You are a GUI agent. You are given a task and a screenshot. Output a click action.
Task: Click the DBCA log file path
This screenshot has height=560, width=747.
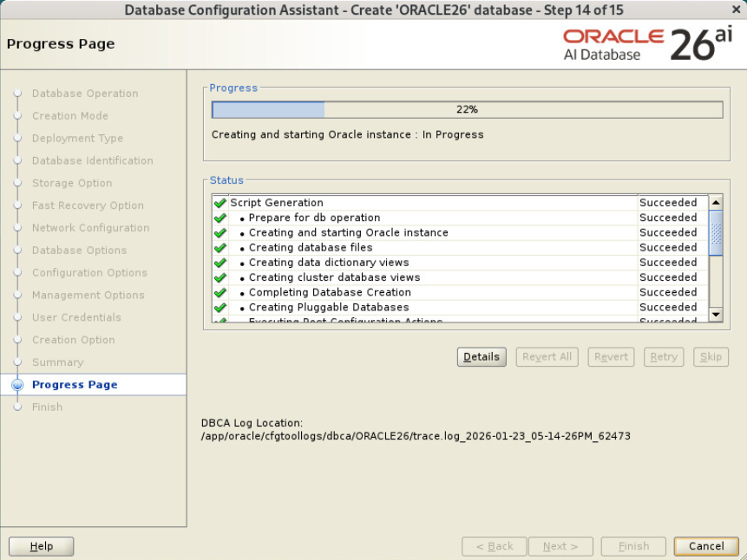(416, 436)
